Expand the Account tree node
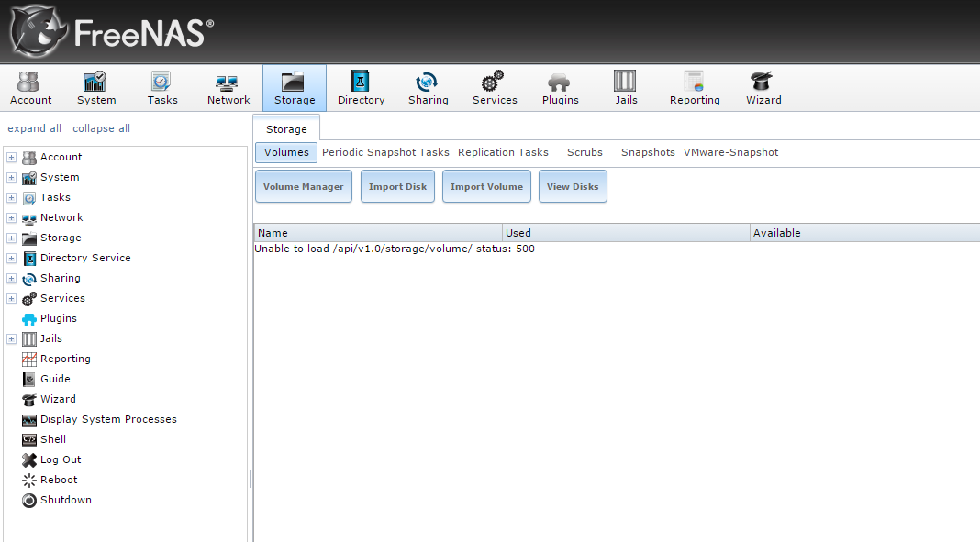 pos(11,158)
